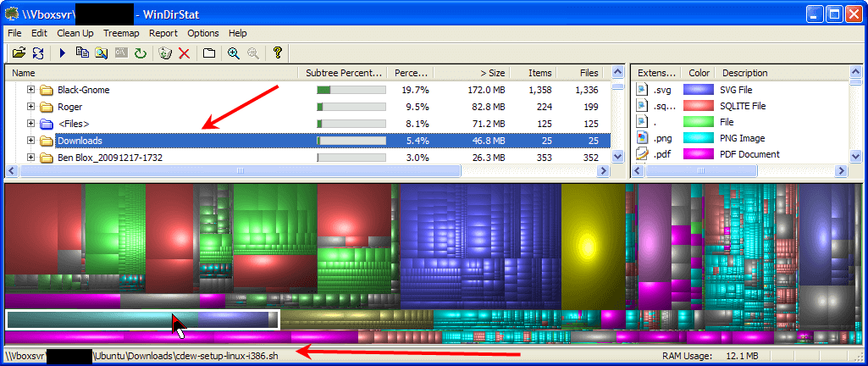Expand the Roger folder node
The image size is (868, 366).
(31, 106)
